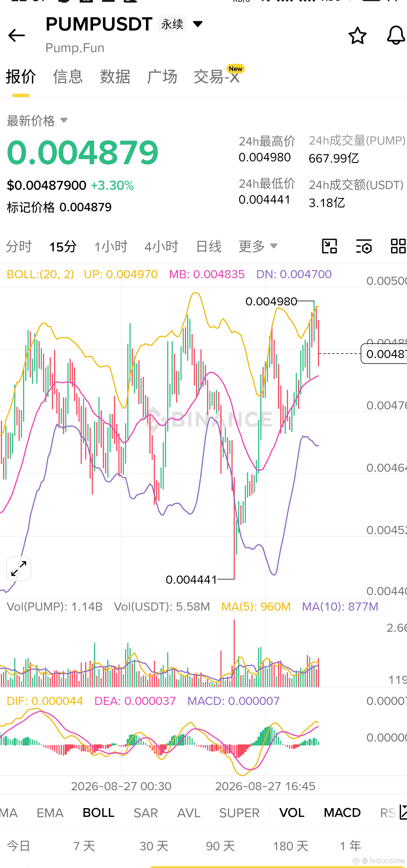407x868 pixels.
Task: Open trading pair selector dropdown arrow
Action: (x=198, y=24)
